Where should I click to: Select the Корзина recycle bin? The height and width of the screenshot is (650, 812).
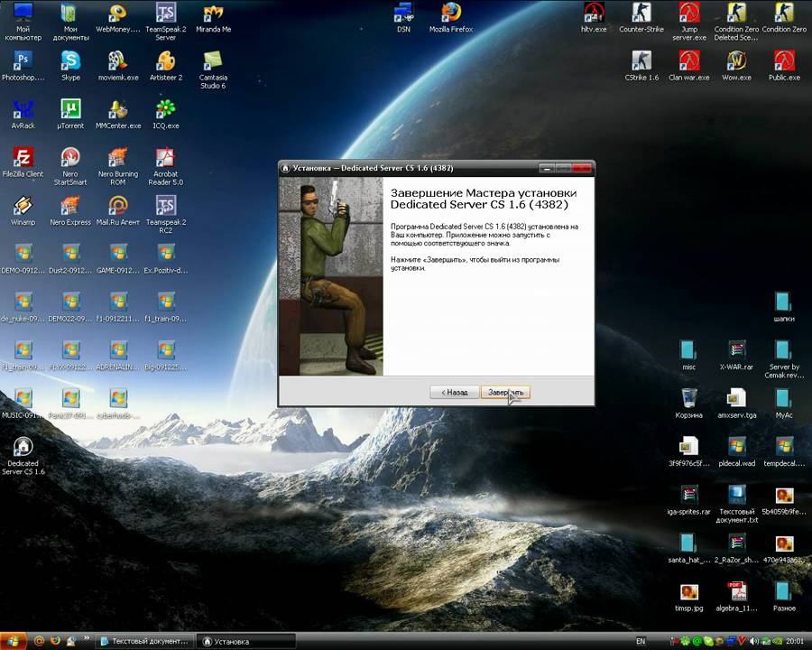click(x=688, y=404)
